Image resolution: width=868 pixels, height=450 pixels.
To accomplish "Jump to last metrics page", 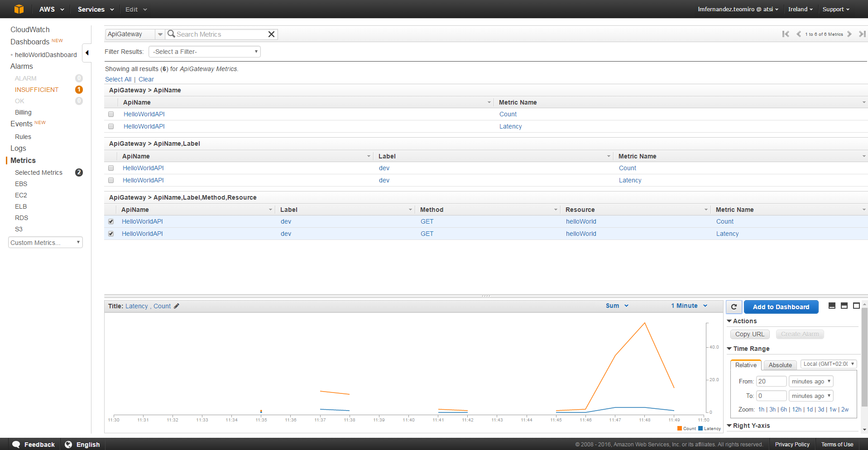I will (x=862, y=34).
